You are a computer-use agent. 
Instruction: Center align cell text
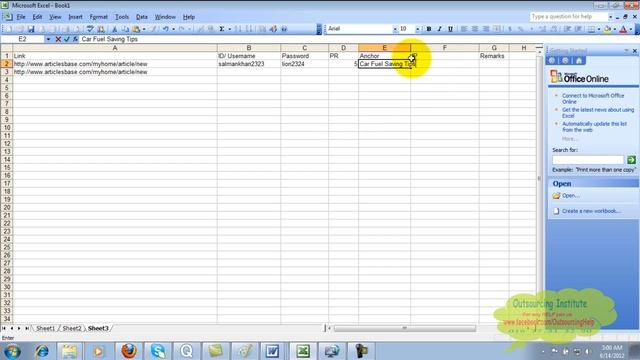tap(475, 29)
